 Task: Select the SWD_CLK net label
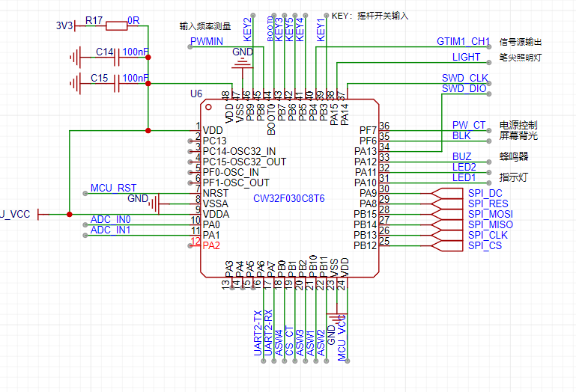pyautogui.click(x=464, y=79)
